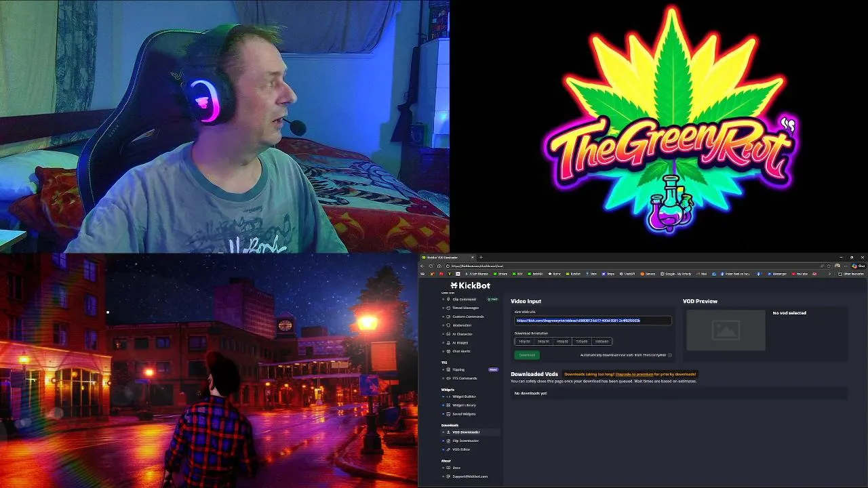Click the VOD Preview placeholder thumbnail
Screen dimensions: 868x488
click(726, 330)
